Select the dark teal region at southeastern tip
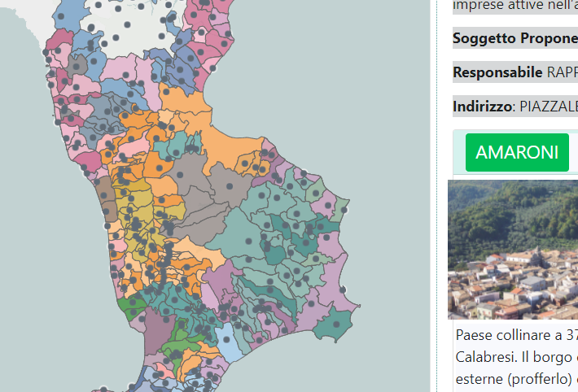 (335, 324)
